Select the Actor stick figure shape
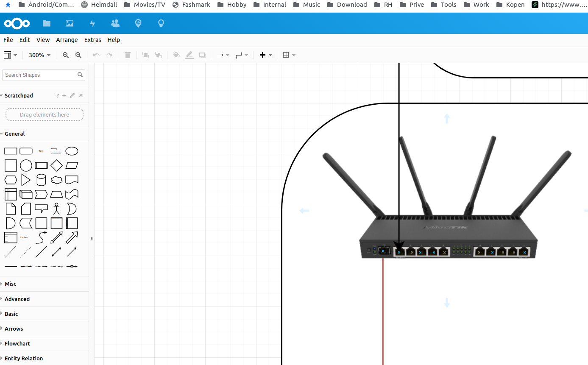Image resolution: width=588 pixels, height=365 pixels. pyautogui.click(x=56, y=209)
